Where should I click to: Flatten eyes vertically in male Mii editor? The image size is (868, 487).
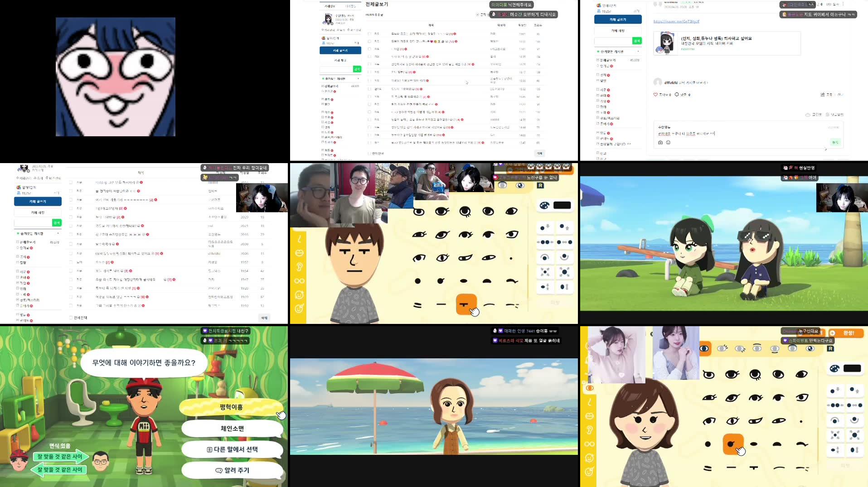545,287
